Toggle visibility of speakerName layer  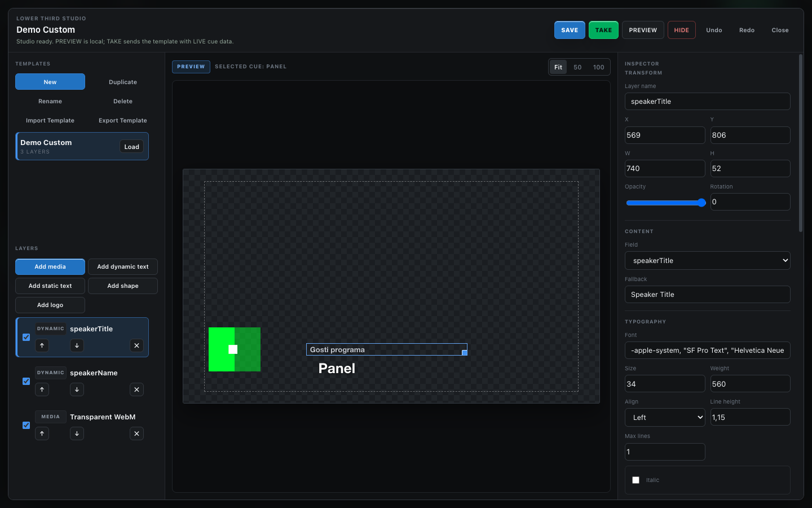click(26, 381)
